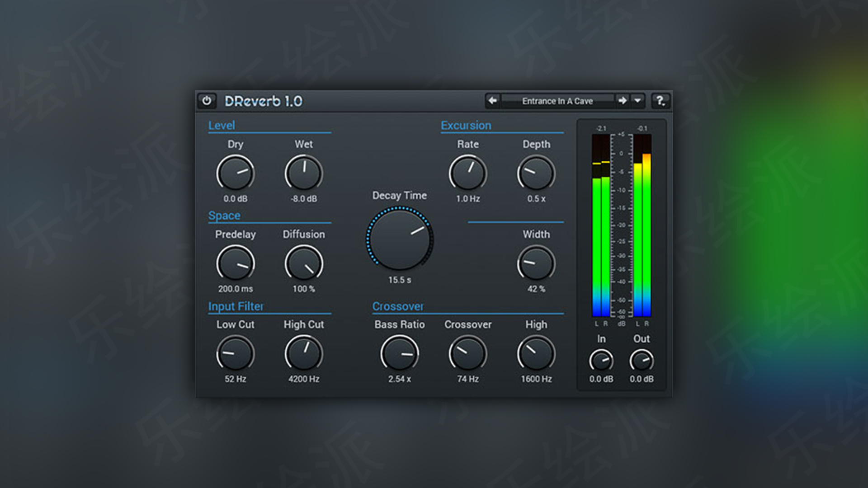868x488 pixels.
Task: Load previous preset with left arrow
Action: pos(493,101)
